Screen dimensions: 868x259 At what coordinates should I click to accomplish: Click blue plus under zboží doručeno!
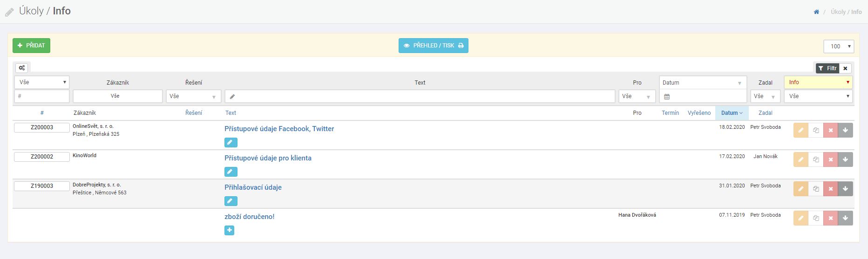(229, 230)
